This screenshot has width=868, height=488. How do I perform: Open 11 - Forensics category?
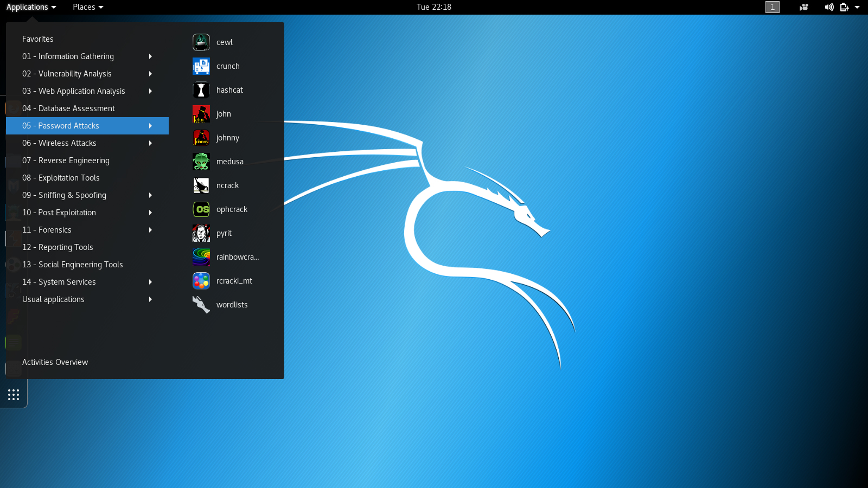click(x=87, y=230)
